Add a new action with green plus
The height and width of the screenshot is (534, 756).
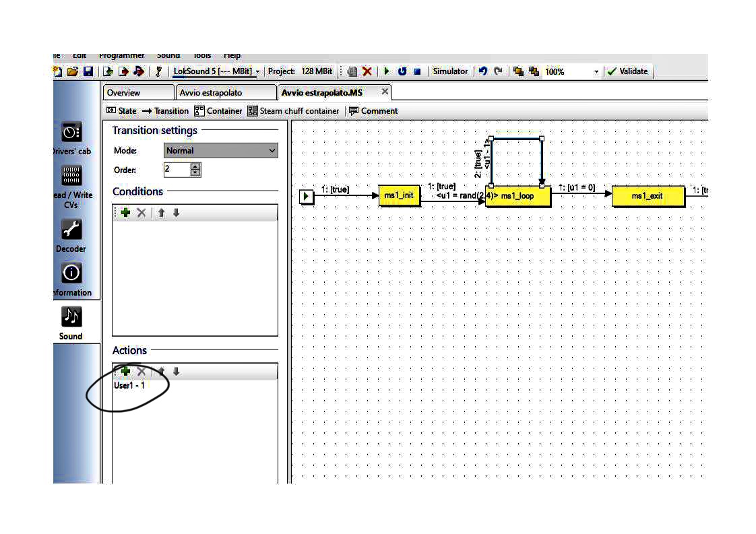pos(125,371)
